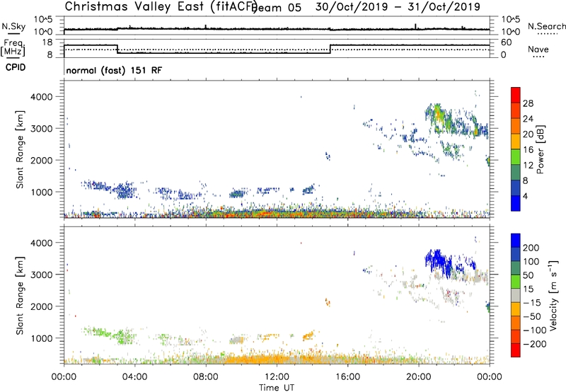Click the gray -15 to 15 Velocity color segment
Screen dimensions: 566x392
(516, 295)
